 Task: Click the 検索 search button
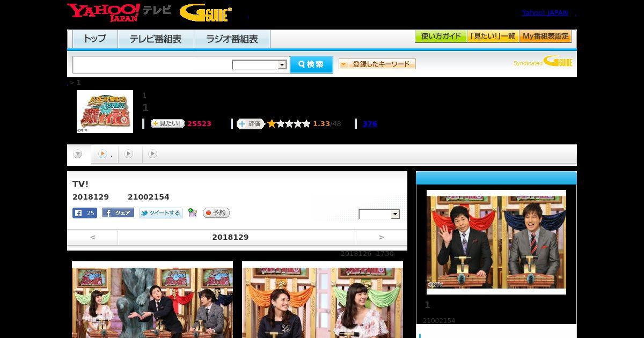311,64
